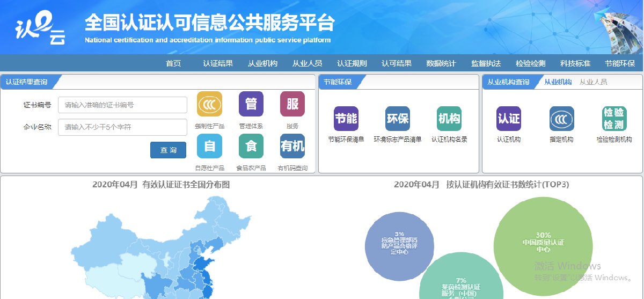
Task: Open the blue 自愿性产品 icon
Action: tap(209, 146)
